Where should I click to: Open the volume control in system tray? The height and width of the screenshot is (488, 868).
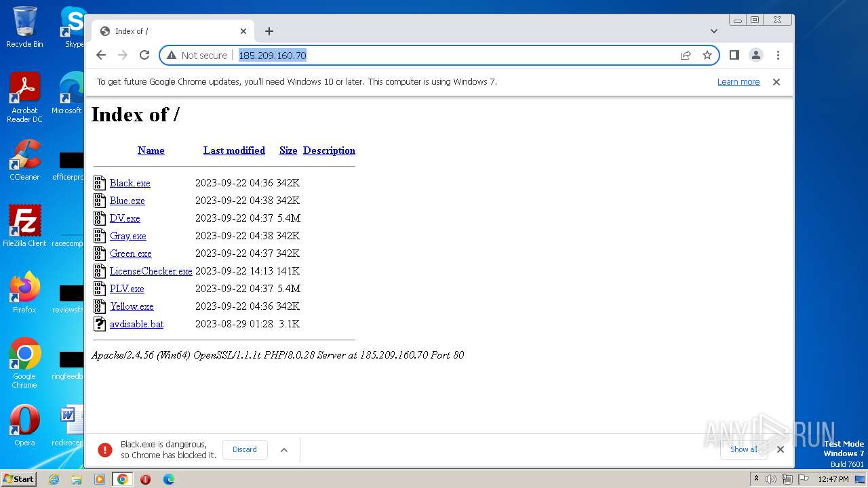click(771, 479)
